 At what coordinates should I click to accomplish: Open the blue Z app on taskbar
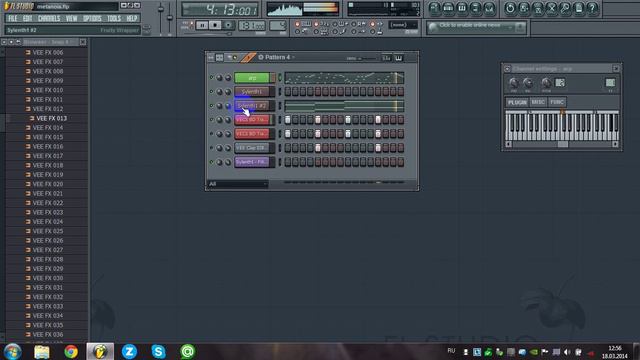click(x=129, y=351)
